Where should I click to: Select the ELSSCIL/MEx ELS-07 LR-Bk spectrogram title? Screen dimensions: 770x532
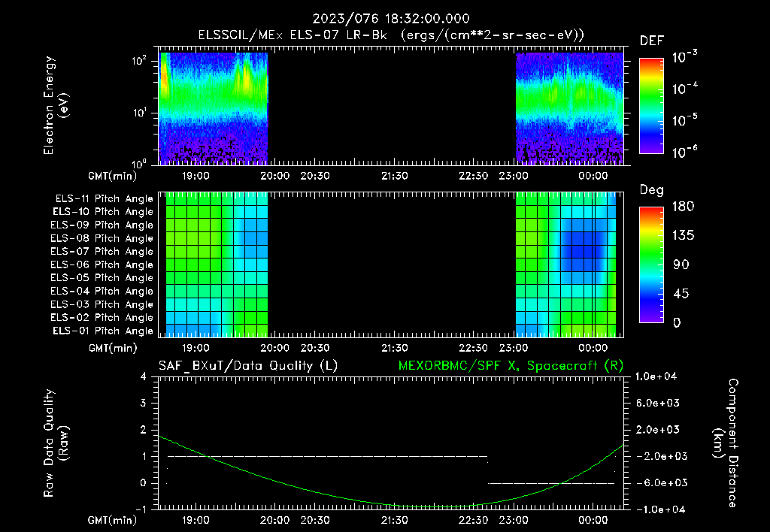pyautogui.click(x=391, y=35)
